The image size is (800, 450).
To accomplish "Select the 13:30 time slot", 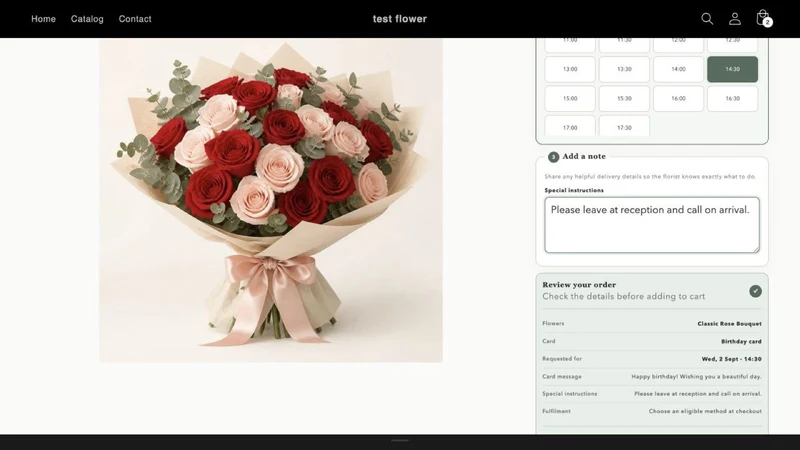I will (x=624, y=69).
